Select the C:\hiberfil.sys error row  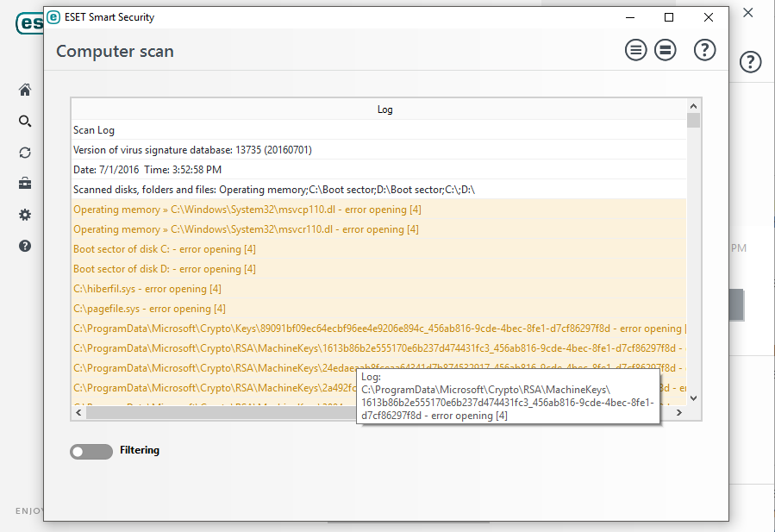pyautogui.click(x=379, y=288)
